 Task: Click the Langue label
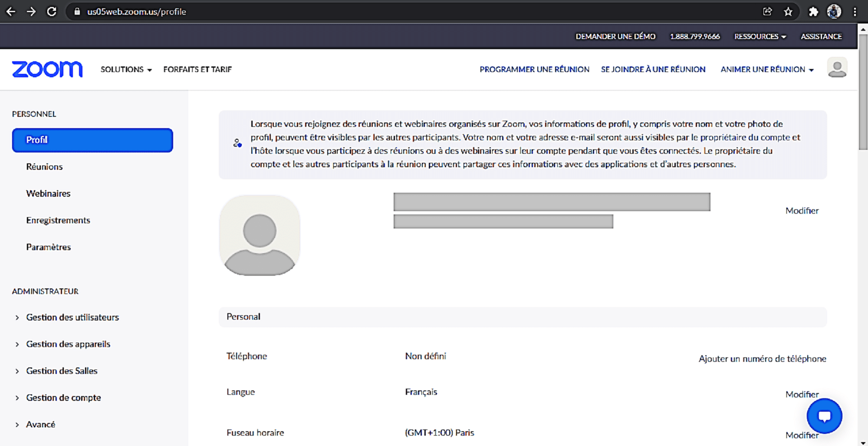coord(240,392)
